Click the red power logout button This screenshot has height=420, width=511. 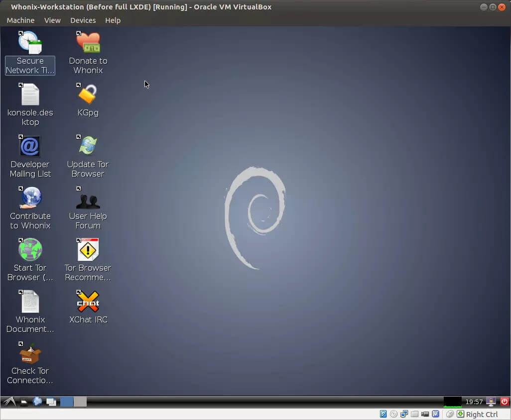pyautogui.click(x=505, y=402)
